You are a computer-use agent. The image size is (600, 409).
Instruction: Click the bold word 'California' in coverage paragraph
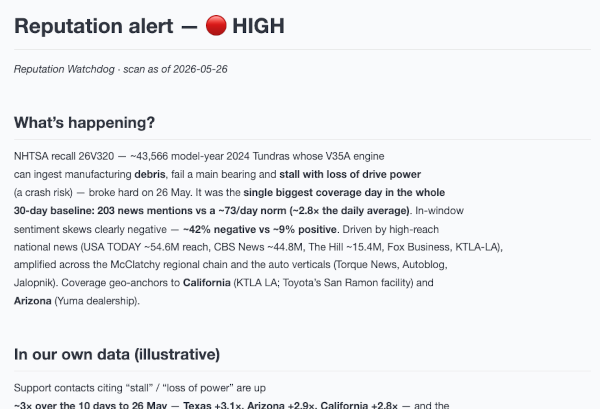[207, 283]
